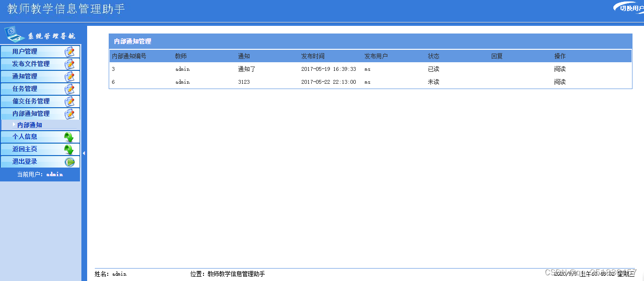Select the 内部通知 submenu item
Viewport: 644px width, 281px height.
pos(30,125)
